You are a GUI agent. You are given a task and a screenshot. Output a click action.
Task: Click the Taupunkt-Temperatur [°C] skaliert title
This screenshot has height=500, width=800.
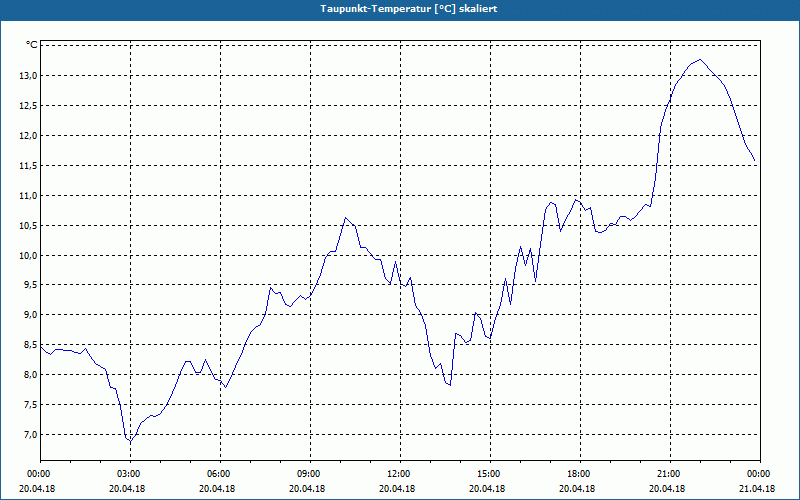tap(409, 9)
